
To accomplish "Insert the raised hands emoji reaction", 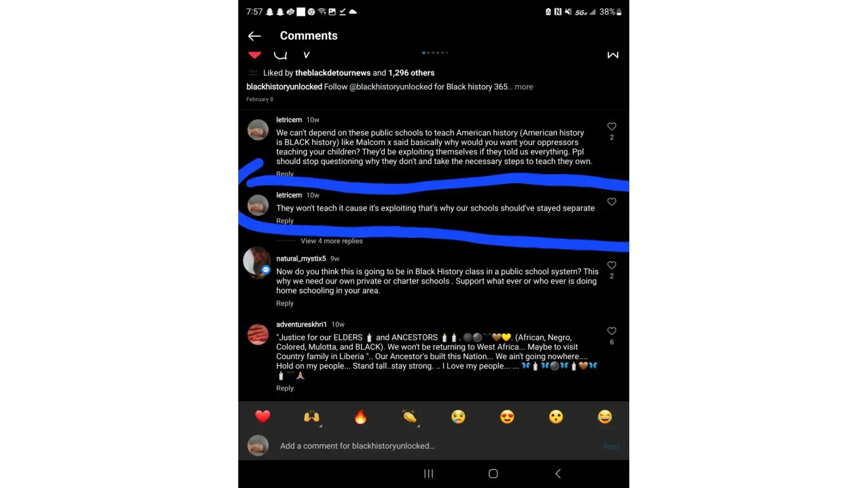I will tap(311, 417).
